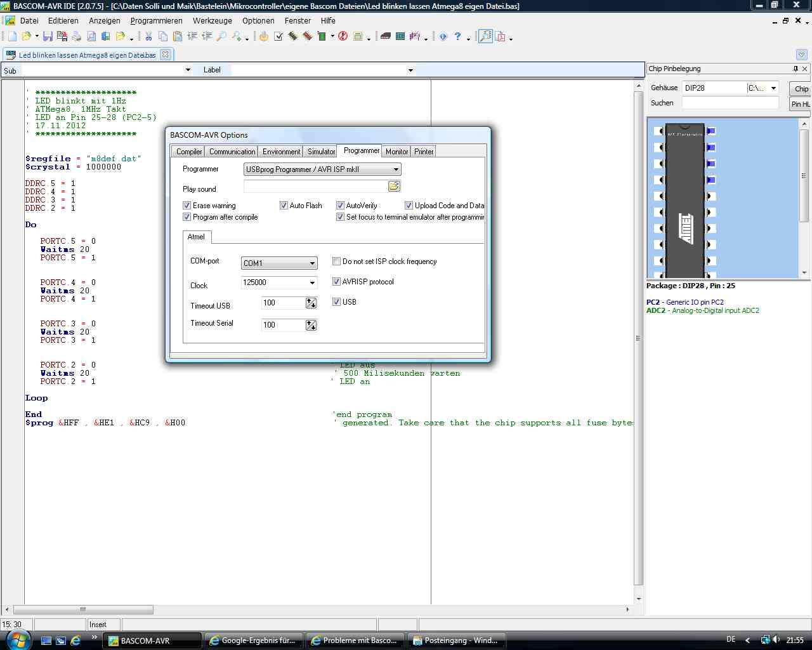Click the Open file folder icon
This screenshot has width=812, height=650.
27,37
